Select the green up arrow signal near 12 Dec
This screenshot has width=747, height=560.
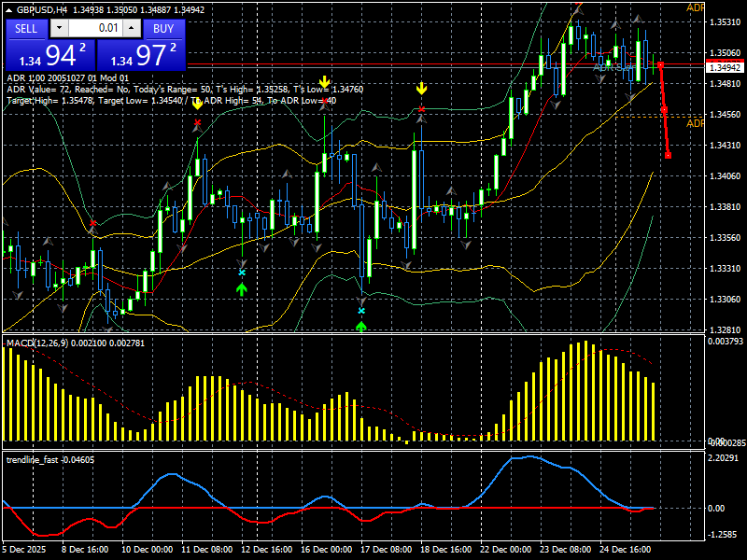242,289
